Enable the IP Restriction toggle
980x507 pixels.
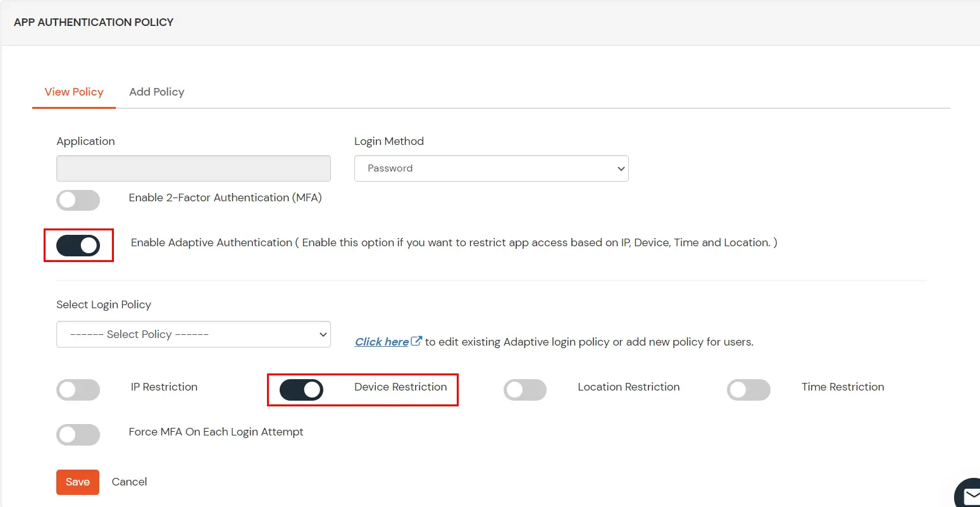click(78, 390)
